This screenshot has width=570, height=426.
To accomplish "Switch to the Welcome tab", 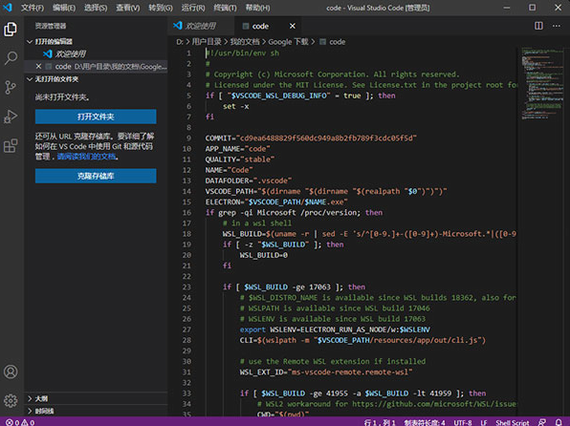I will click(201, 26).
